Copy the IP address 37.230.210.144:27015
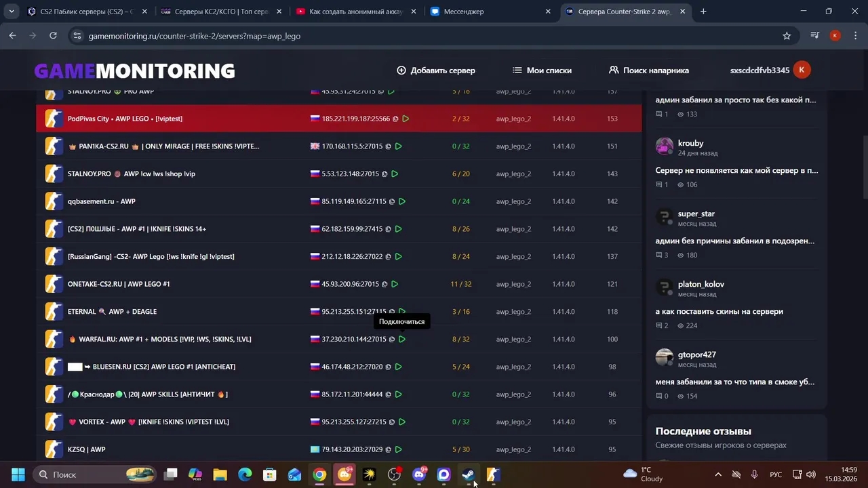Viewport: 868px width, 488px height. 392,340
